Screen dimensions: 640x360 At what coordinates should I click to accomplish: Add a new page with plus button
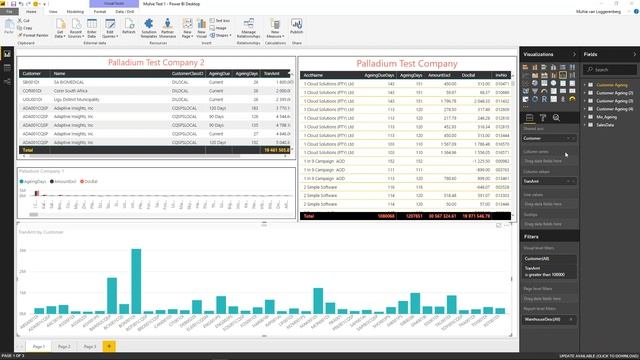click(109, 347)
